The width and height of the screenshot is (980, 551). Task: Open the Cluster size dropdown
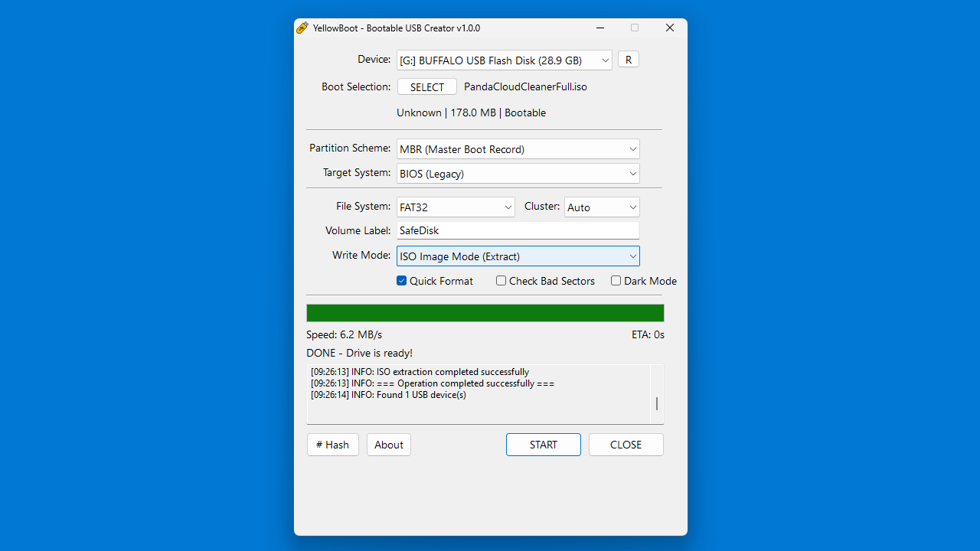click(x=602, y=207)
